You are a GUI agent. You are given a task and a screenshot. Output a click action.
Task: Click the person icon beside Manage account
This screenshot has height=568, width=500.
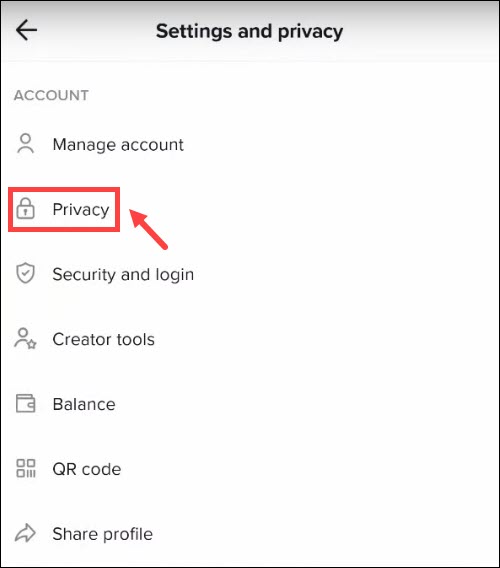[x=25, y=144]
